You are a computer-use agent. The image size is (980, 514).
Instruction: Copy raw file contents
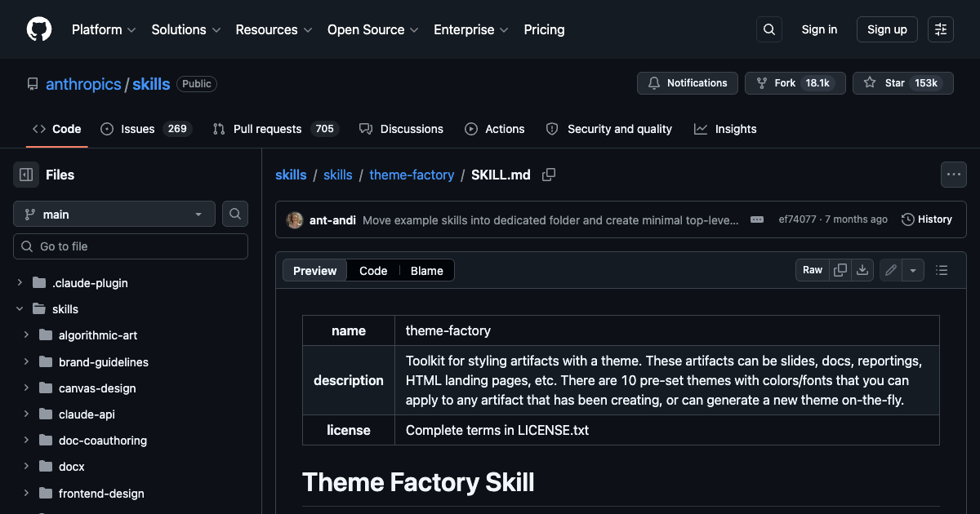pyautogui.click(x=840, y=270)
